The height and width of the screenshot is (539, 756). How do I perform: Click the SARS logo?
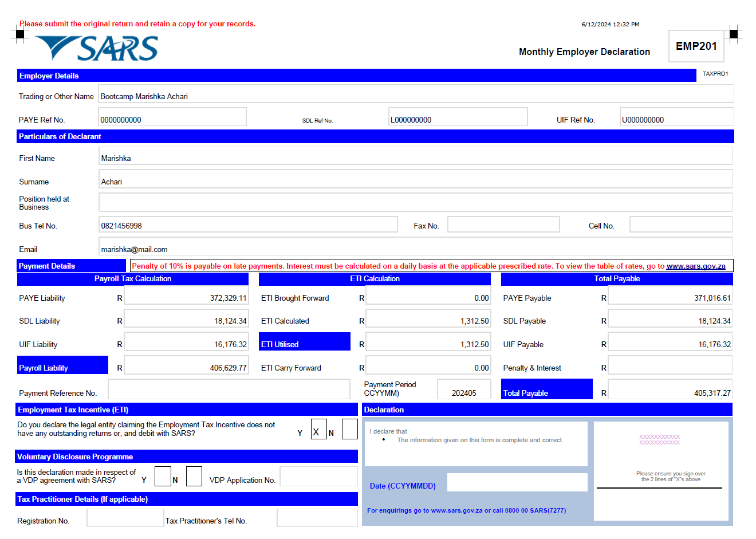click(97, 48)
